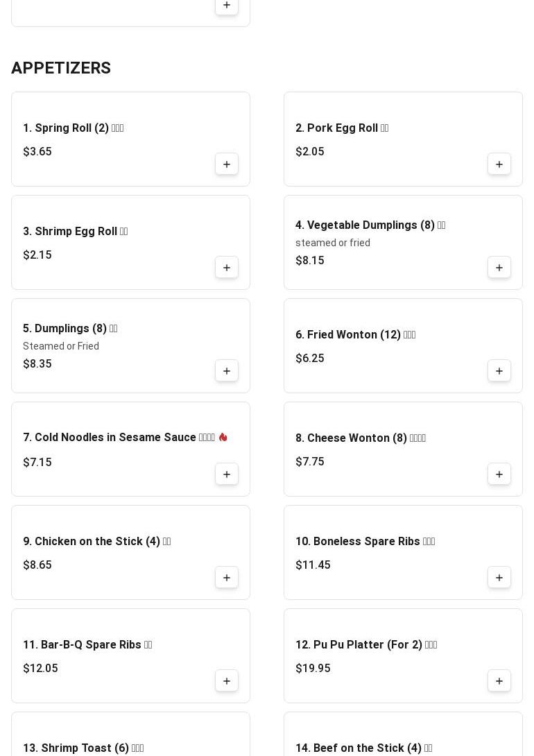Add Vegetable Dumplings (8) with plus icon
The width and height of the screenshot is (534, 756).
tap(499, 268)
